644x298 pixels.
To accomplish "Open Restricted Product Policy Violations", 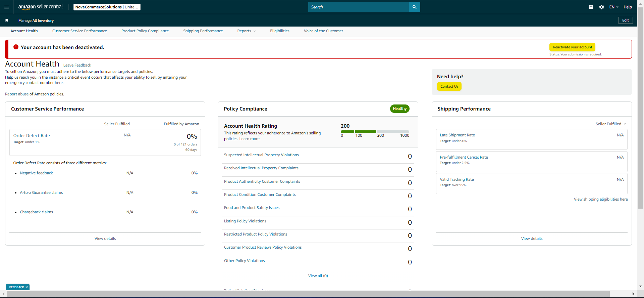I will (x=256, y=234).
